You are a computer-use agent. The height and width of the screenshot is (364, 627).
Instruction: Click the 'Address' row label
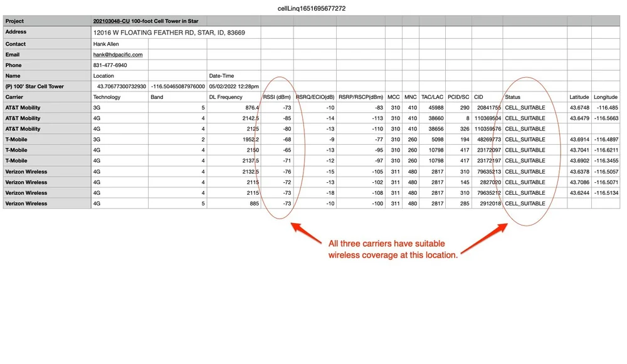coord(16,32)
